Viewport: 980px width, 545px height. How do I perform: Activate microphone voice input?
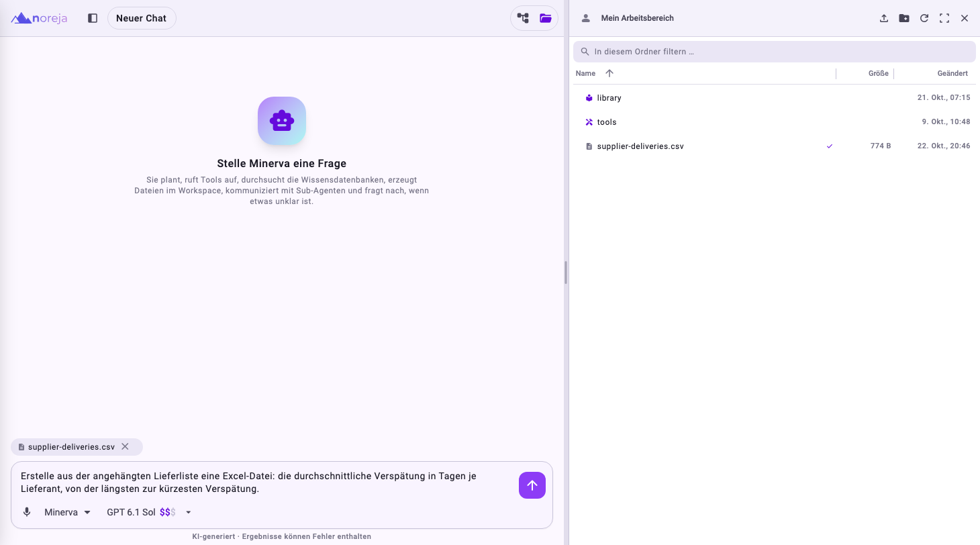[x=27, y=512]
